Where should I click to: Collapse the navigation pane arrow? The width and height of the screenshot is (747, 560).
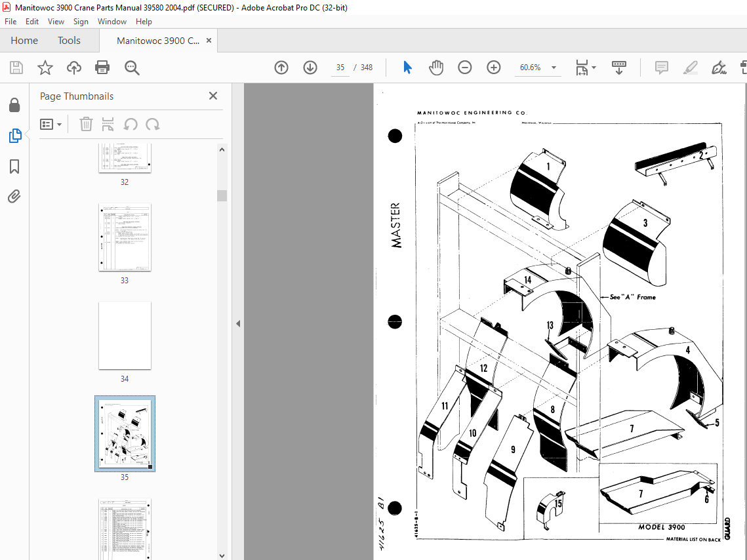(237, 324)
